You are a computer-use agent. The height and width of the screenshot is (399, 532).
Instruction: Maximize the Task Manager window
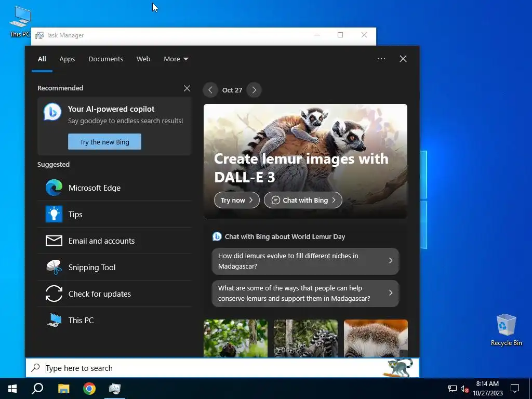coord(340,35)
